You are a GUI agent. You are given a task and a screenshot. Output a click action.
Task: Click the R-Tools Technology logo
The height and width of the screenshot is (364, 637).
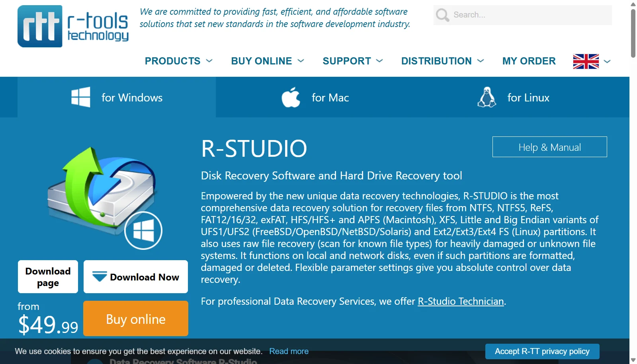[x=73, y=26]
